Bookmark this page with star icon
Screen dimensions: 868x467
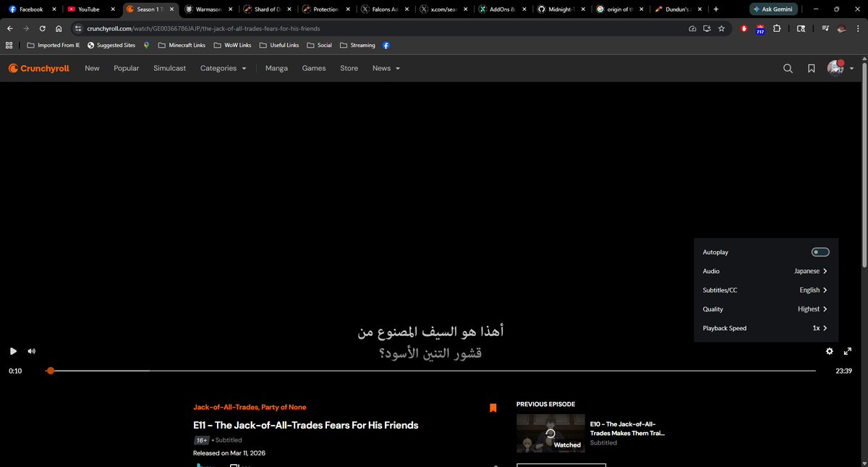point(721,28)
